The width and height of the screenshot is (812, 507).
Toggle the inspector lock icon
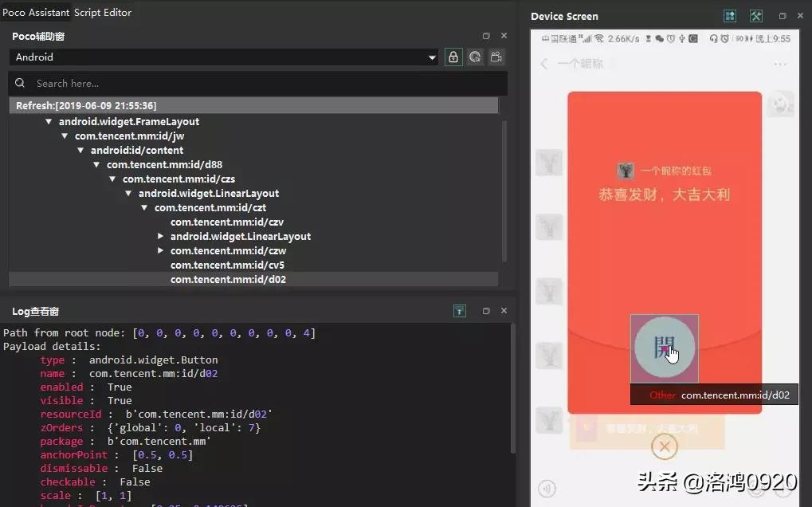click(x=452, y=57)
